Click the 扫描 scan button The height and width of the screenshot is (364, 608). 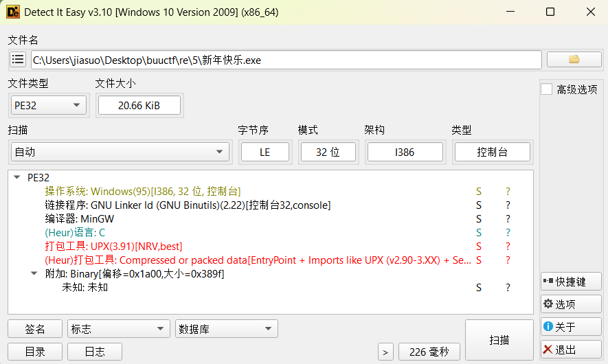[x=499, y=340]
